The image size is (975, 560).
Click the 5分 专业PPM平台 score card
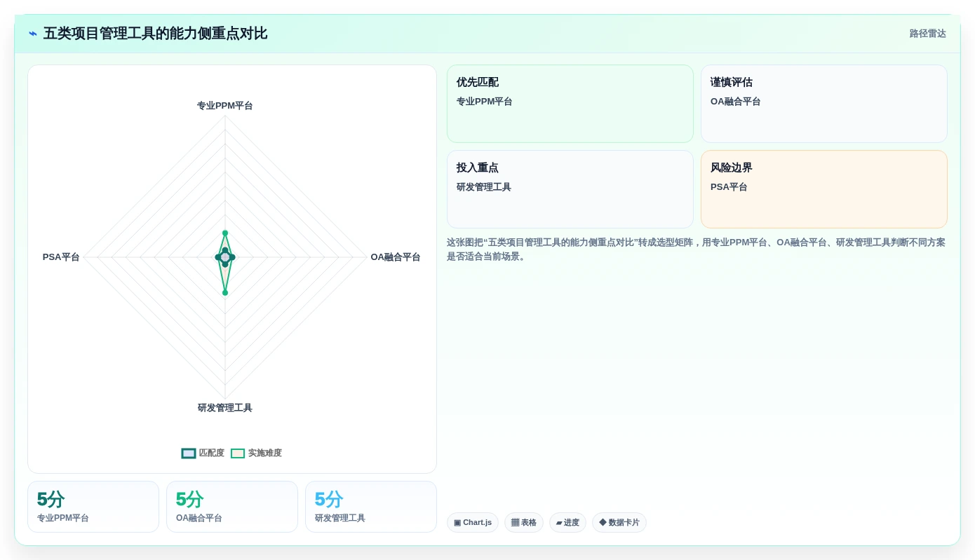[x=93, y=507]
